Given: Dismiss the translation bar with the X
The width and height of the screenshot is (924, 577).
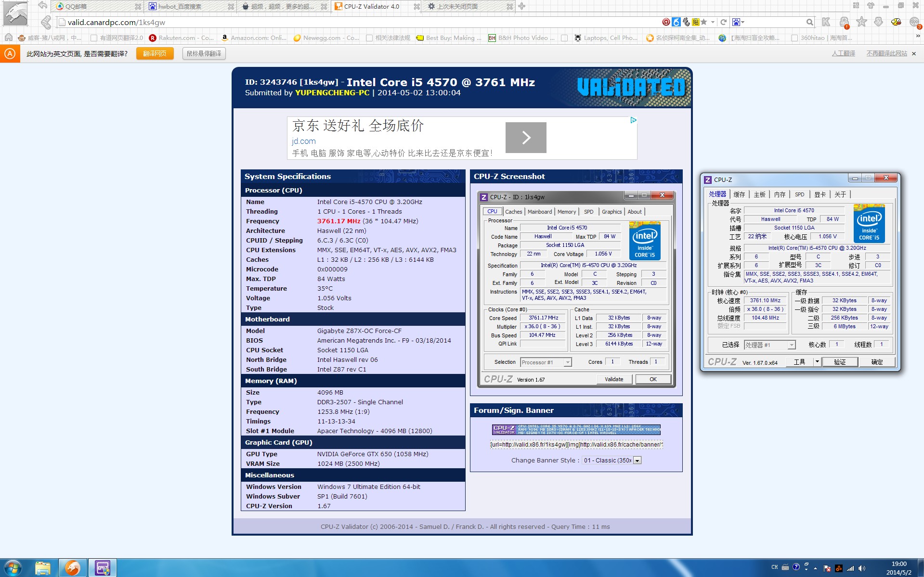Looking at the screenshot, I should [914, 53].
